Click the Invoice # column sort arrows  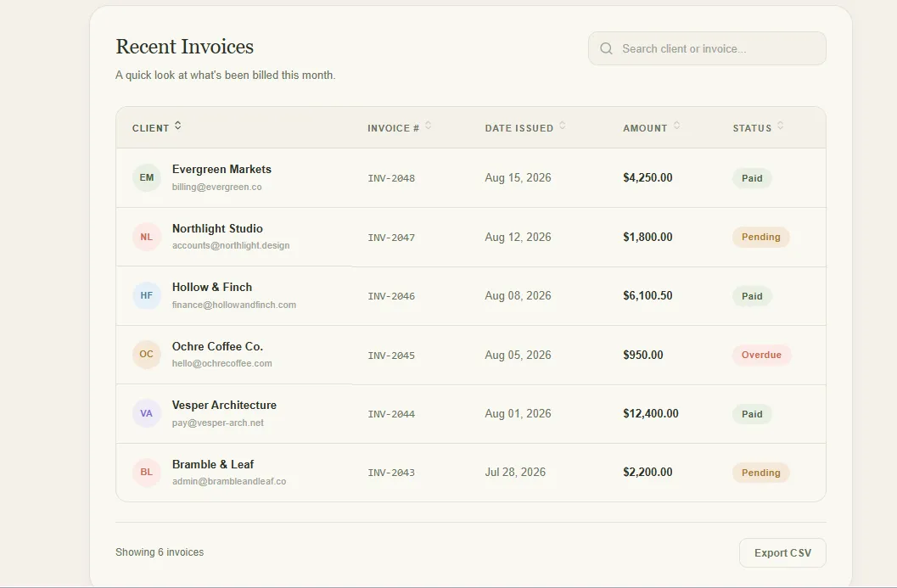tap(429, 126)
